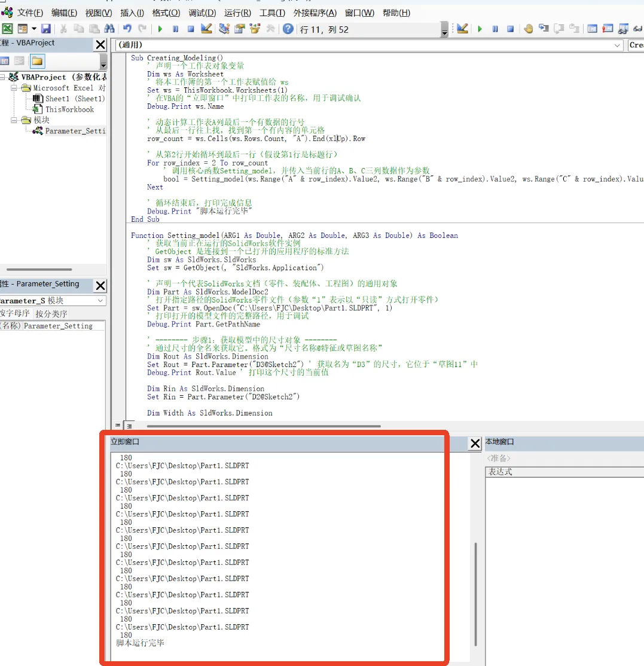This screenshot has width=644, height=666.
Task: Click Reset in the standard toolbar
Action: point(191,29)
